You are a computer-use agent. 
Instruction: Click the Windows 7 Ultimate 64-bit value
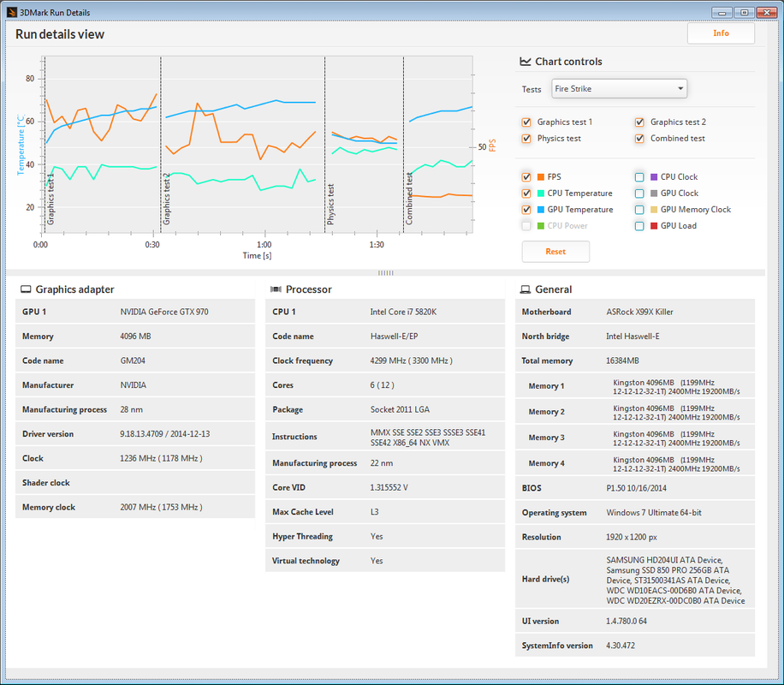[654, 512]
